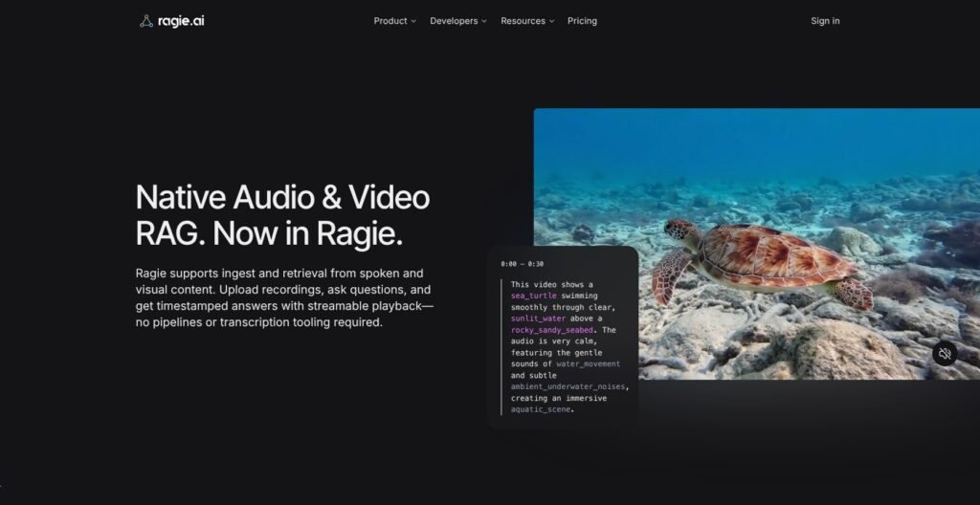Click the sea turtle video preview
This screenshot has height=505, width=980.
pos(756,244)
